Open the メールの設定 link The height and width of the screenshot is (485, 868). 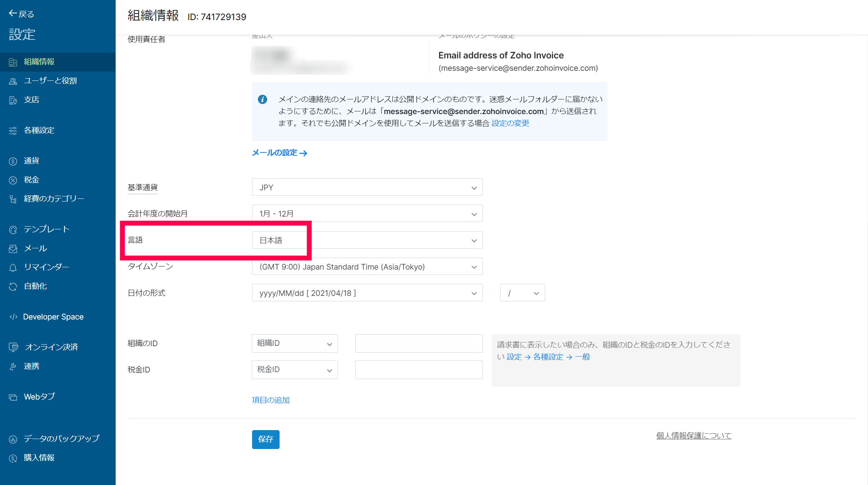(279, 153)
